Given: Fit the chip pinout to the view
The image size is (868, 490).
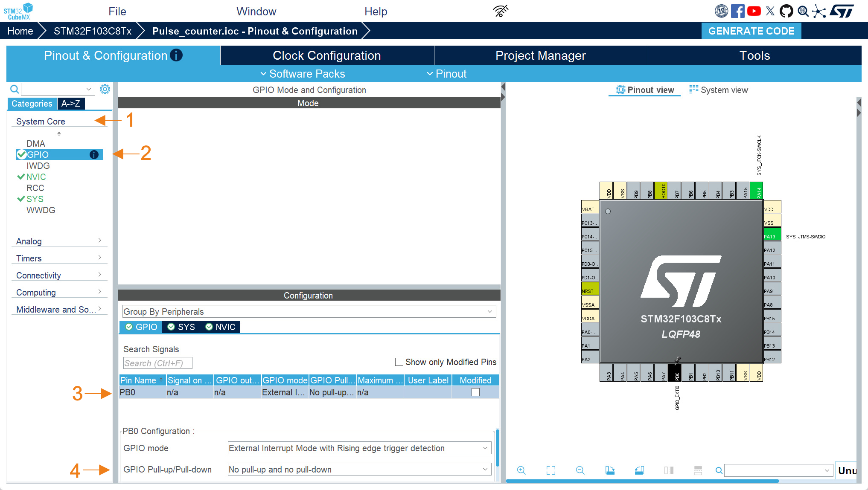Looking at the screenshot, I should pyautogui.click(x=551, y=470).
